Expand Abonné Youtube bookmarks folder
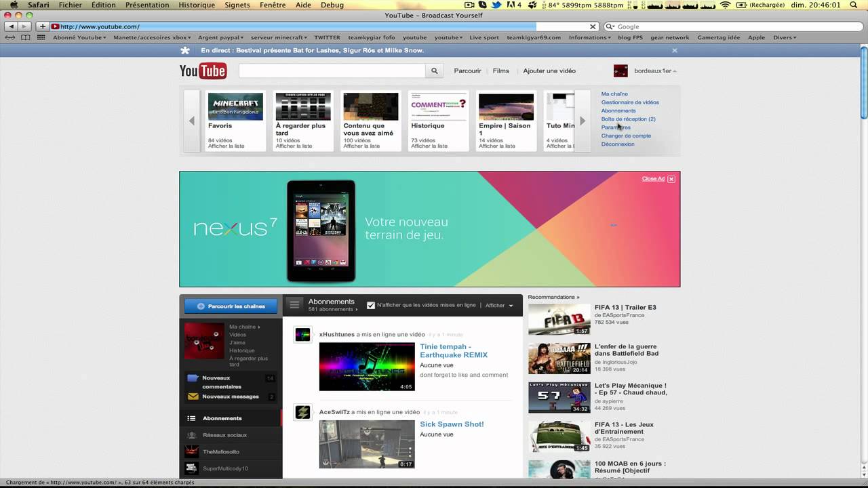Viewport: 868px width, 488px height. point(79,37)
